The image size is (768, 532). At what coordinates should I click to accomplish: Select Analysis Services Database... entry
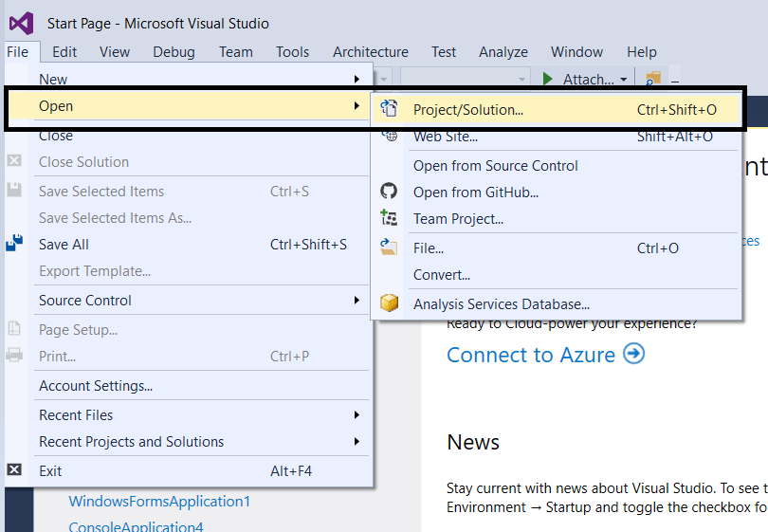pos(556,303)
